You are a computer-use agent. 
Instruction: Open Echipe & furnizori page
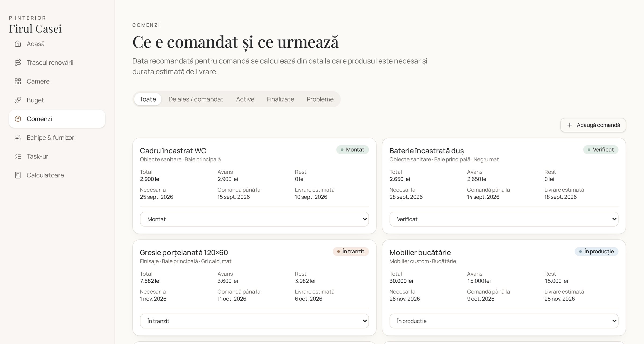[x=57, y=138]
